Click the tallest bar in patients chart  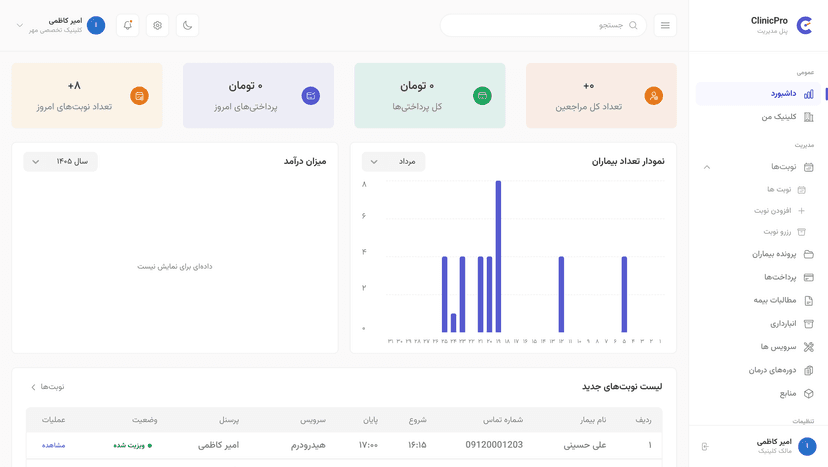click(x=498, y=256)
